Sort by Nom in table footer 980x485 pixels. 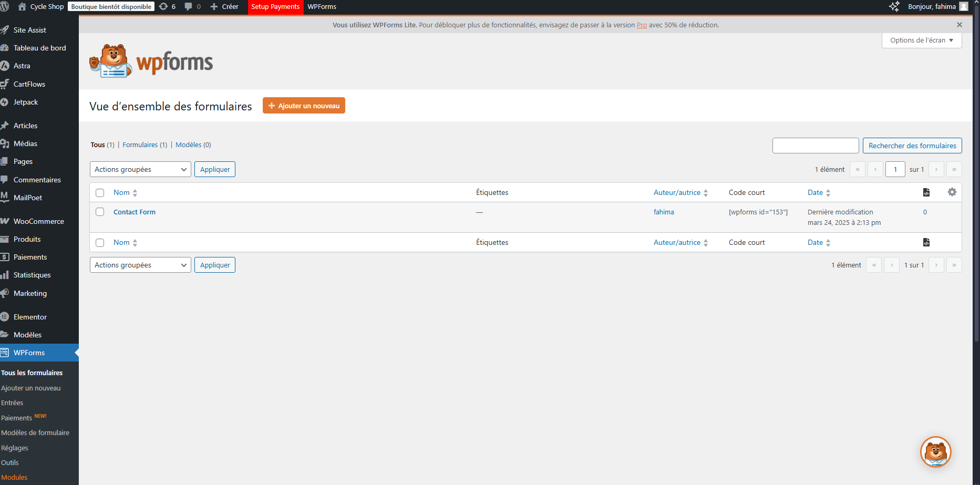tap(125, 242)
